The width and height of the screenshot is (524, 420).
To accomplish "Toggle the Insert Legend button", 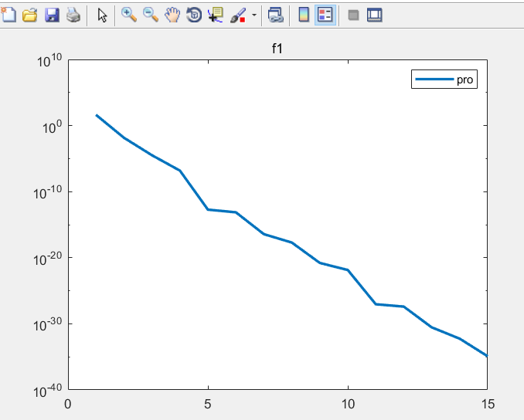I will click(325, 15).
